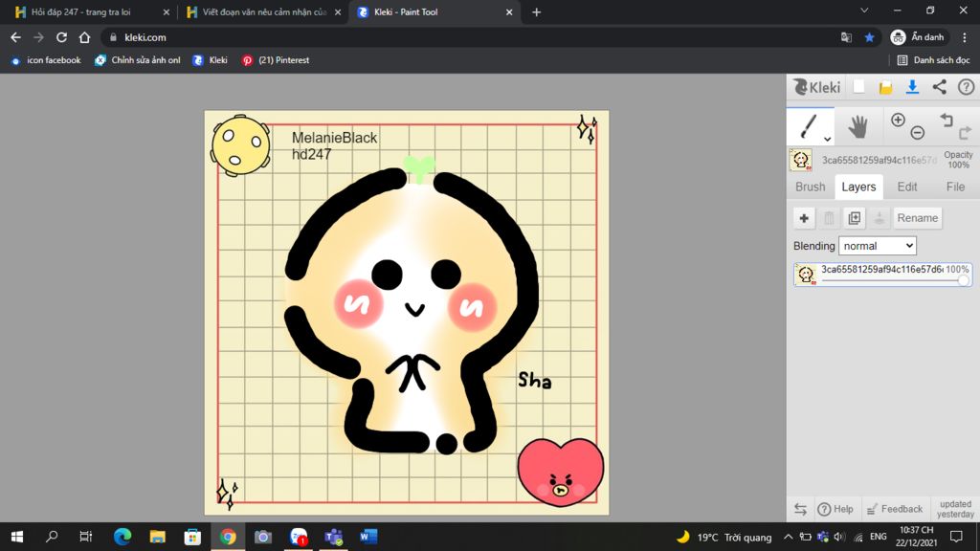Switch to the Brush tab

[810, 187]
